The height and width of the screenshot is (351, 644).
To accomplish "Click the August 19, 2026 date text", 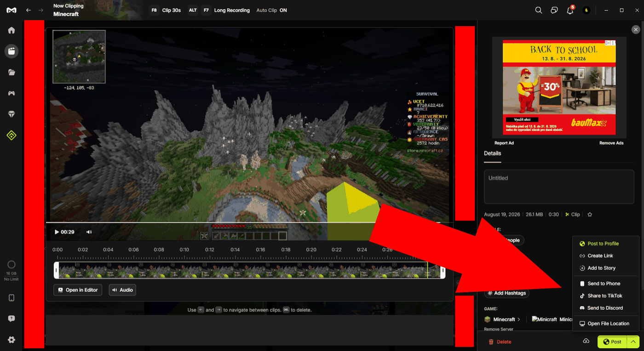I will click(x=503, y=215).
